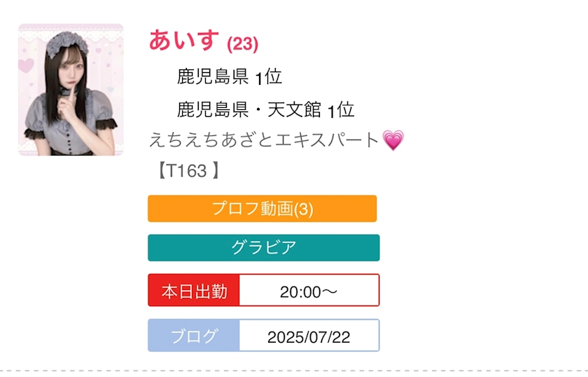Open the teal グラビア button
The width and height of the screenshot is (588, 377).
coord(263,247)
